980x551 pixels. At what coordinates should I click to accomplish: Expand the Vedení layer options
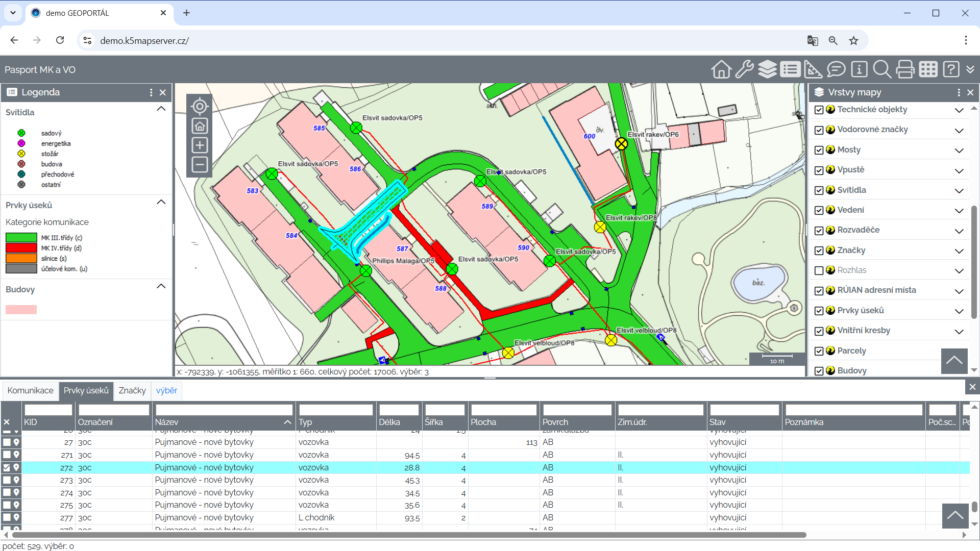[959, 211]
